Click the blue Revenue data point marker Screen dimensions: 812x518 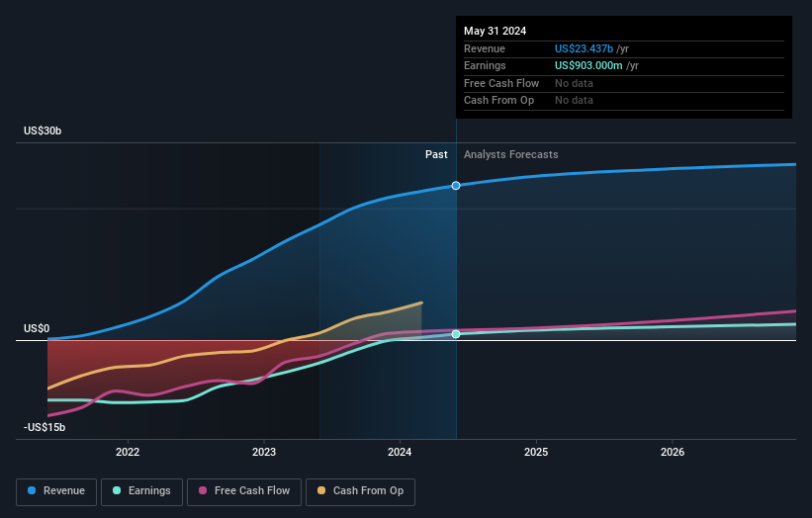pos(456,185)
